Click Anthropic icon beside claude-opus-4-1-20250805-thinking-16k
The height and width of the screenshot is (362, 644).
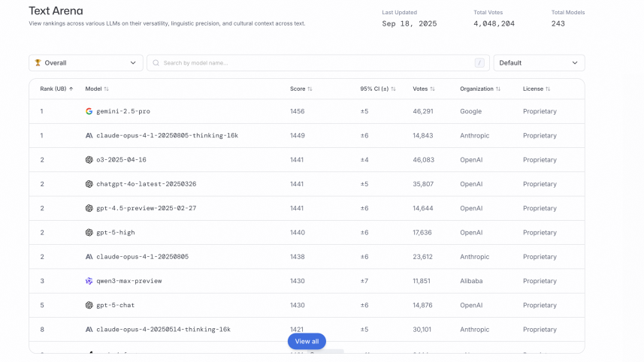[x=89, y=135]
